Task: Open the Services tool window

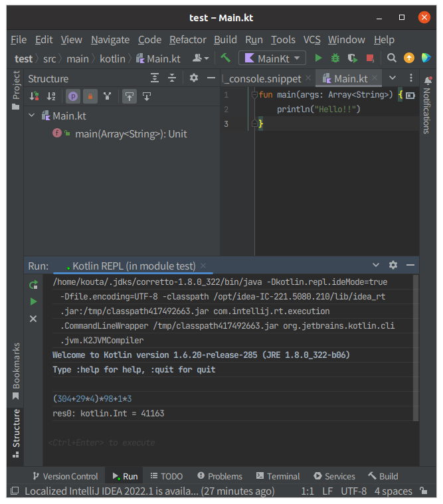Action: (334, 476)
